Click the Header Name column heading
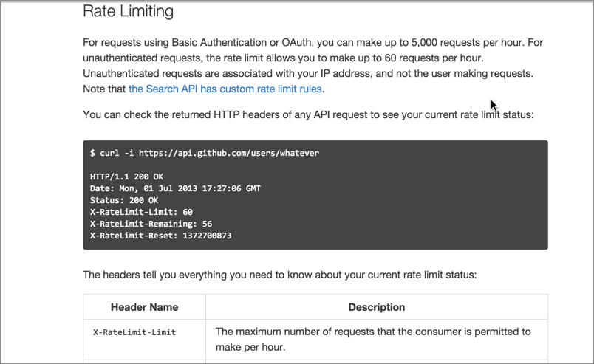 pos(144,307)
